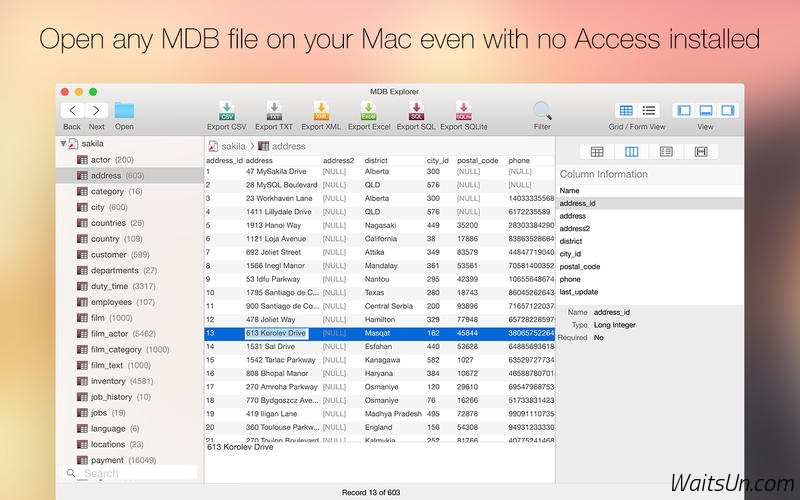Screen dimensions: 800x500
Task: Open the Filter magnifier tool
Action: pyautogui.click(x=542, y=110)
